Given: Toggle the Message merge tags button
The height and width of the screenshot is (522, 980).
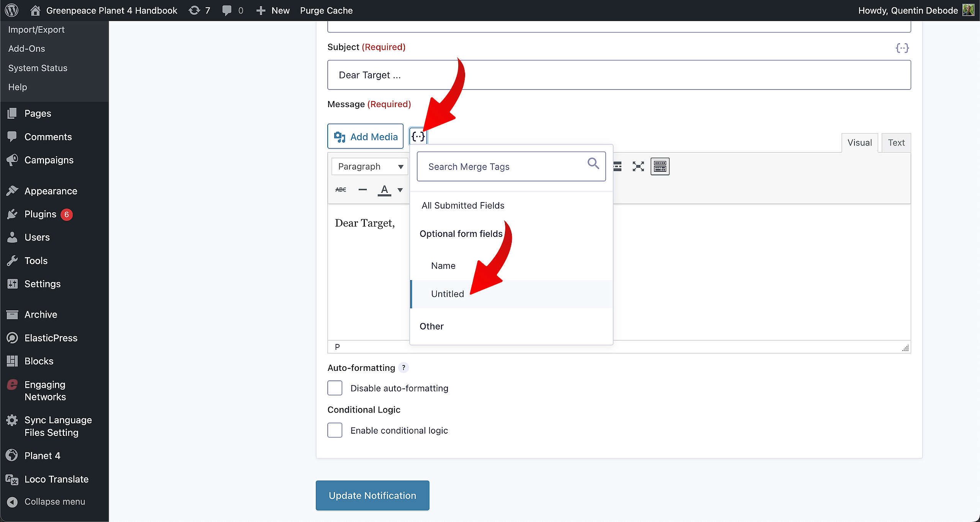Looking at the screenshot, I should click(x=418, y=136).
